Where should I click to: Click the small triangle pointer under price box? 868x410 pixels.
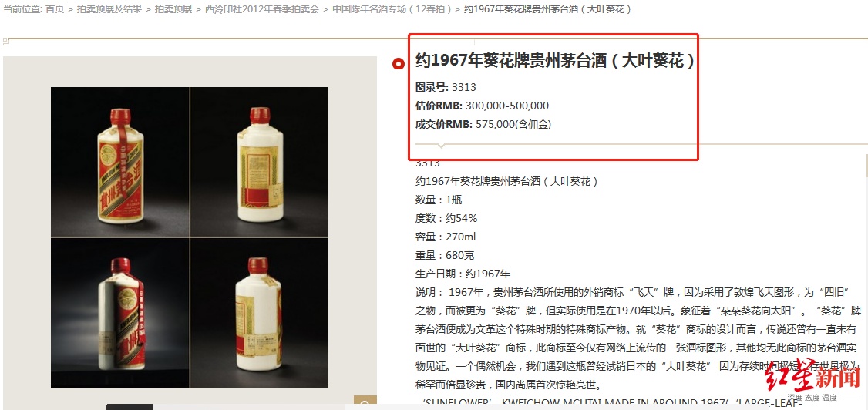[441, 146]
